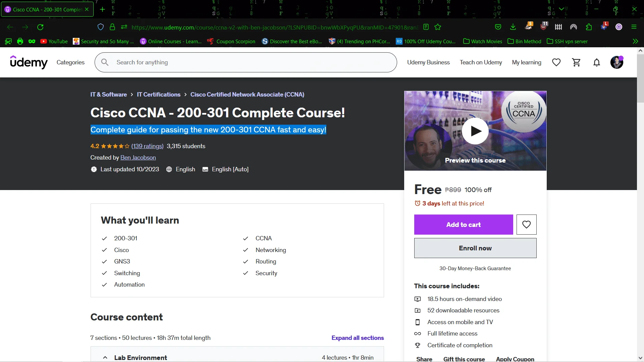This screenshot has height=362, width=644.
Task: Open Cisco Certified Network Associate breadcrumb
Action: 247,95
